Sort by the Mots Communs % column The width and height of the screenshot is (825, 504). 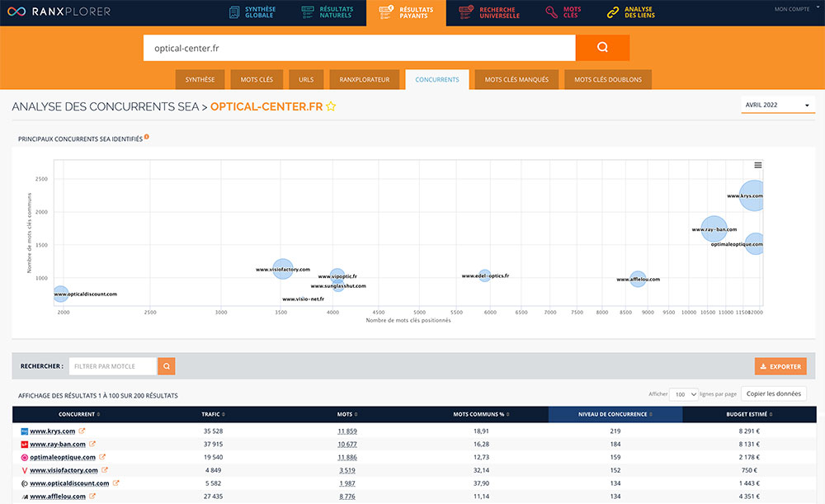481,415
